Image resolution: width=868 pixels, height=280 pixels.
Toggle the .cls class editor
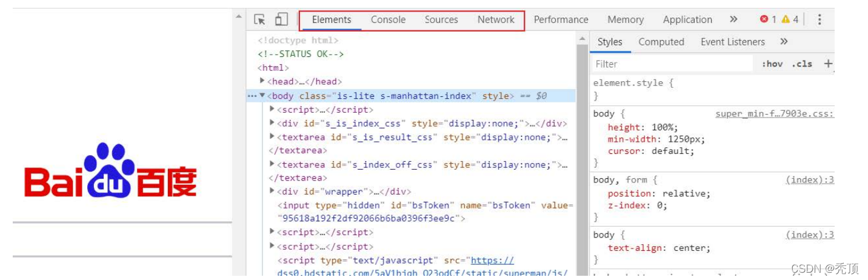point(802,64)
